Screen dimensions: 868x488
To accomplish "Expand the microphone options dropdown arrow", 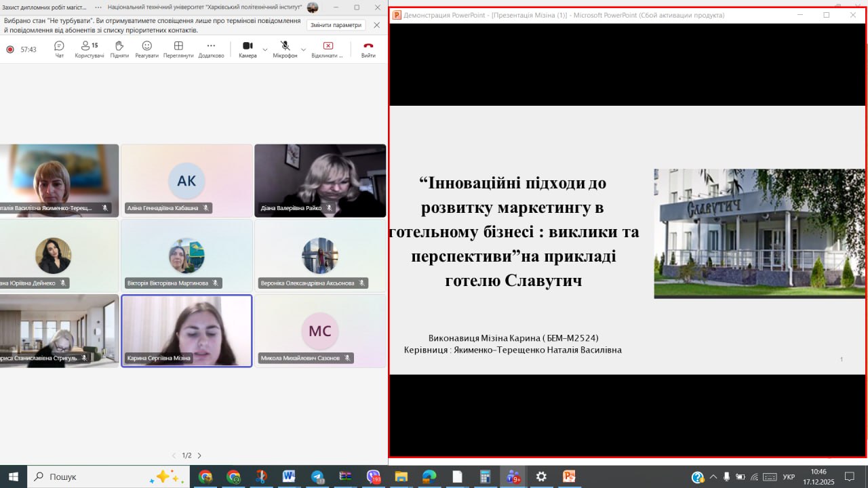I will 303,49.
